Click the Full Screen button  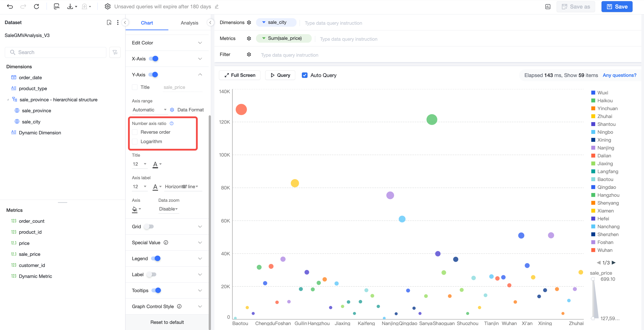click(240, 75)
